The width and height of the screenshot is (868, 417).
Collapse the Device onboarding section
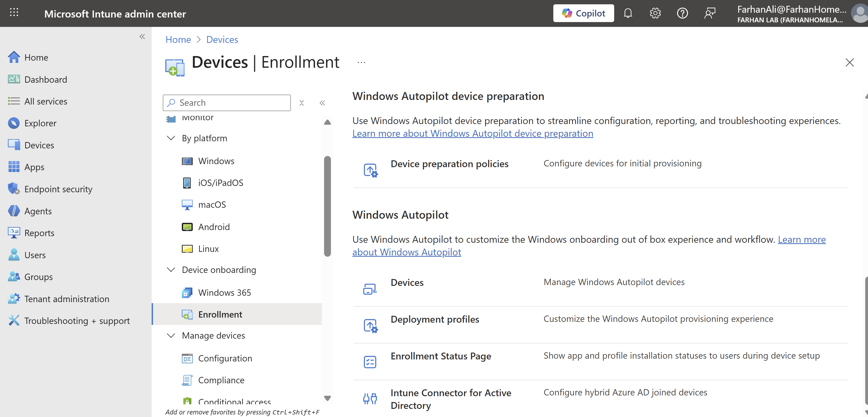pyautogui.click(x=171, y=270)
